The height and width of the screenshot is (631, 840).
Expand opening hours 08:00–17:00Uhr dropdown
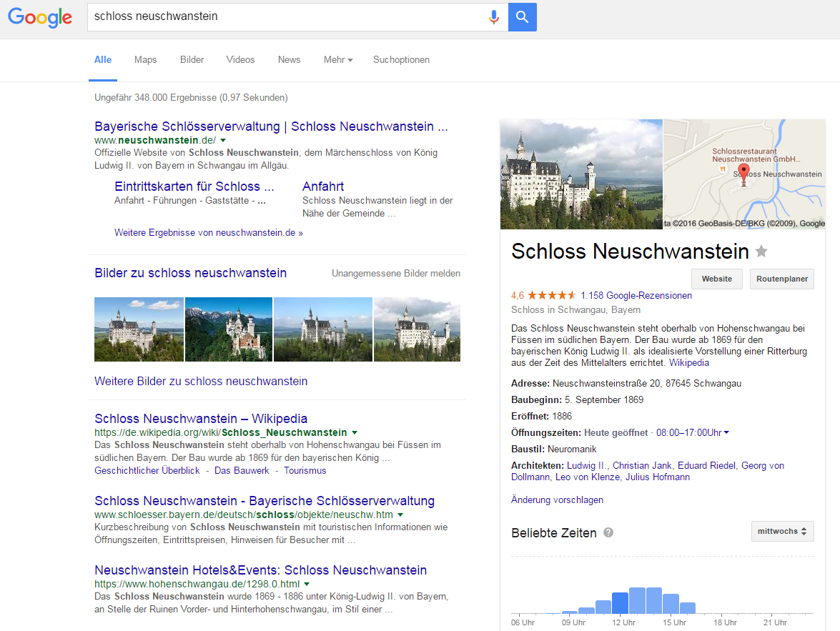coord(693,433)
